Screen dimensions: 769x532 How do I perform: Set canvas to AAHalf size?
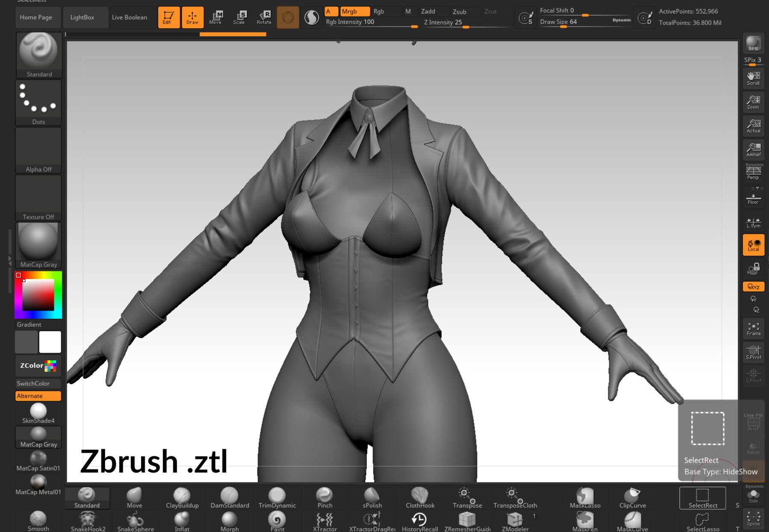(753, 150)
